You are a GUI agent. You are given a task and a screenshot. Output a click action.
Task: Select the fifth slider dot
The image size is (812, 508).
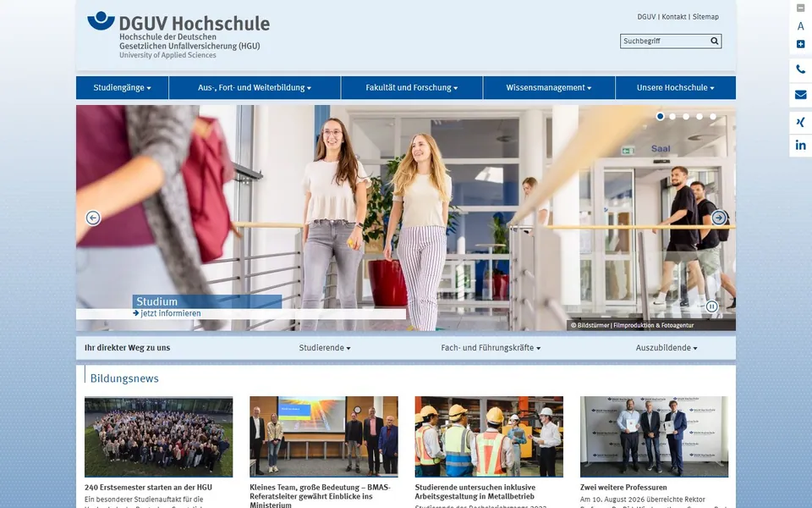pyautogui.click(x=712, y=117)
